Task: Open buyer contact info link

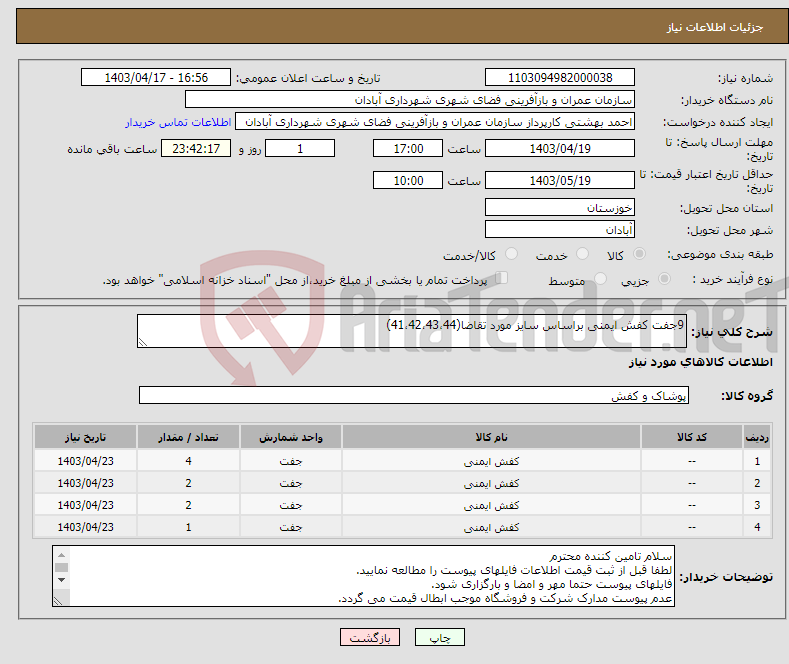Action: click(178, 122)
